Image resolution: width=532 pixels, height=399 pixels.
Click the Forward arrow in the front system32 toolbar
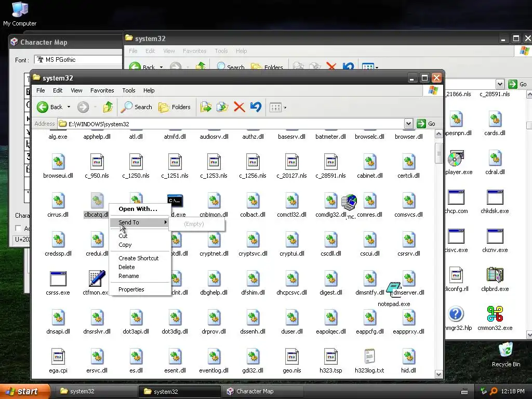click(x=83, y=107)
